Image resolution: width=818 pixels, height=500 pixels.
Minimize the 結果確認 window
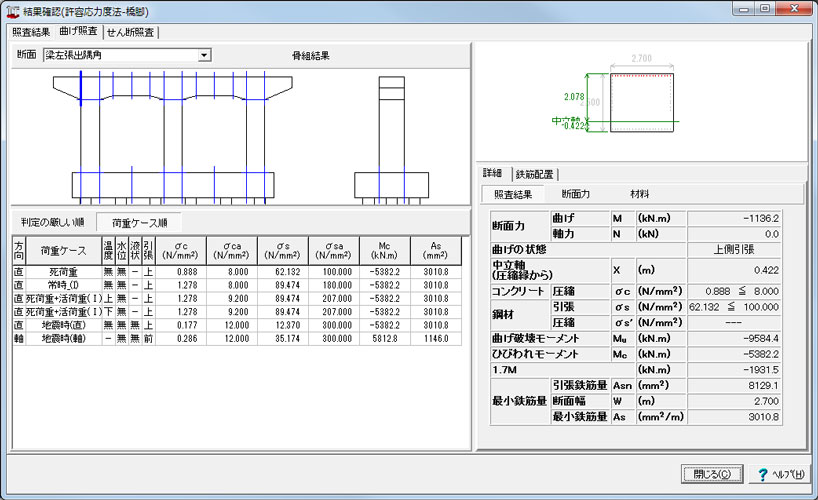pos(746,9)
